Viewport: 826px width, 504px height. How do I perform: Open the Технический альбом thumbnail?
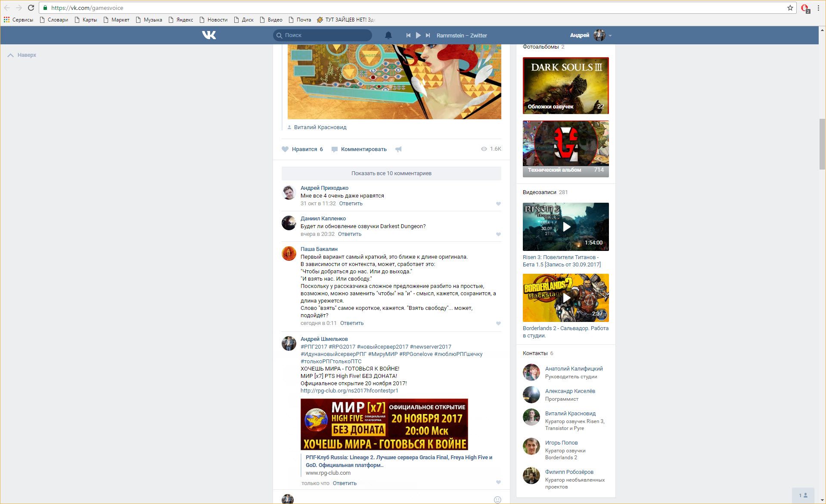point(565,149)
